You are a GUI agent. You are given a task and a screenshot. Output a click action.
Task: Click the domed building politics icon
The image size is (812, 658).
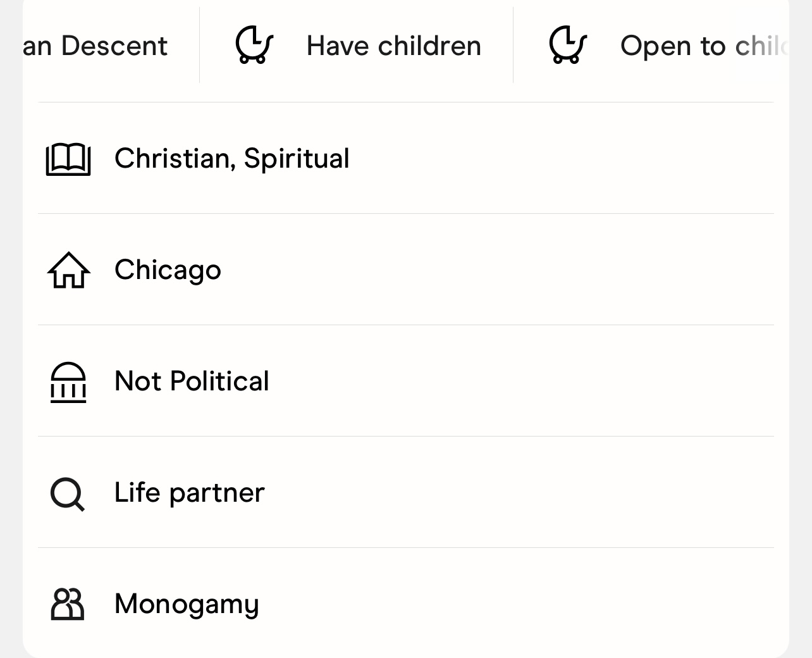pos(68,382)
